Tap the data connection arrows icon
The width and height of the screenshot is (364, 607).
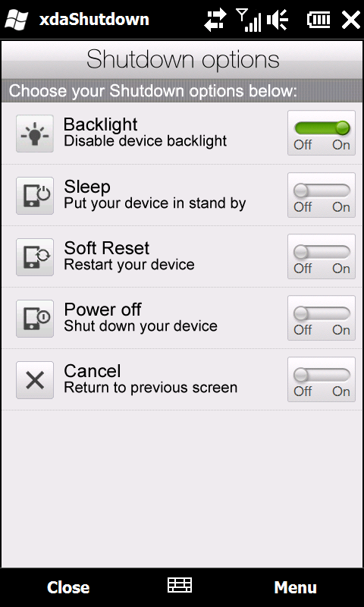point(215,20)
